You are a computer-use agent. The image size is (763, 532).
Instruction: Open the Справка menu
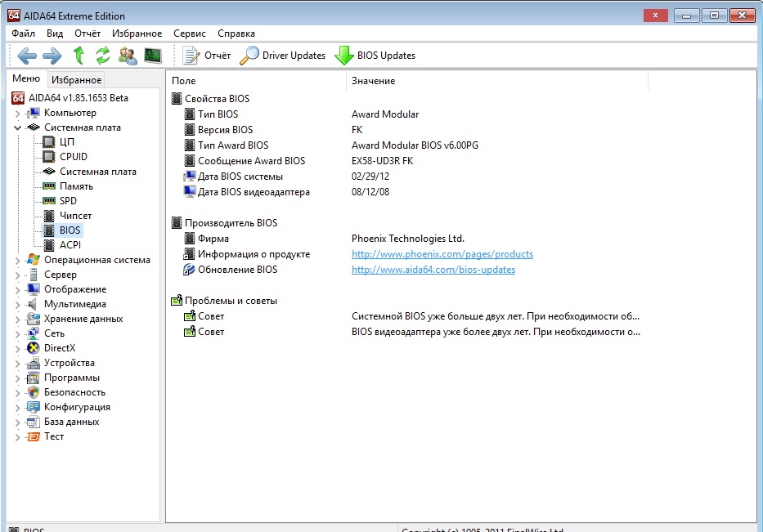pyautogui.click(x=236, y=33)
